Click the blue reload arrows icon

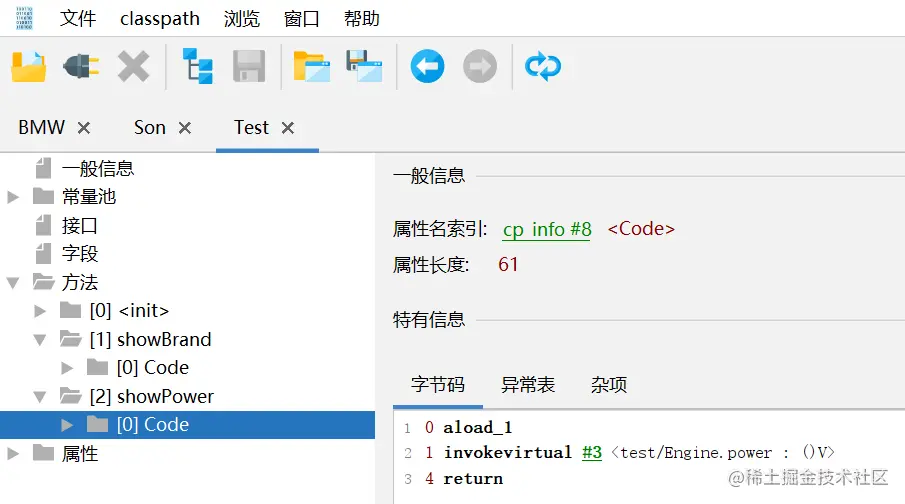pyautogui.click(x=543, y=66)
